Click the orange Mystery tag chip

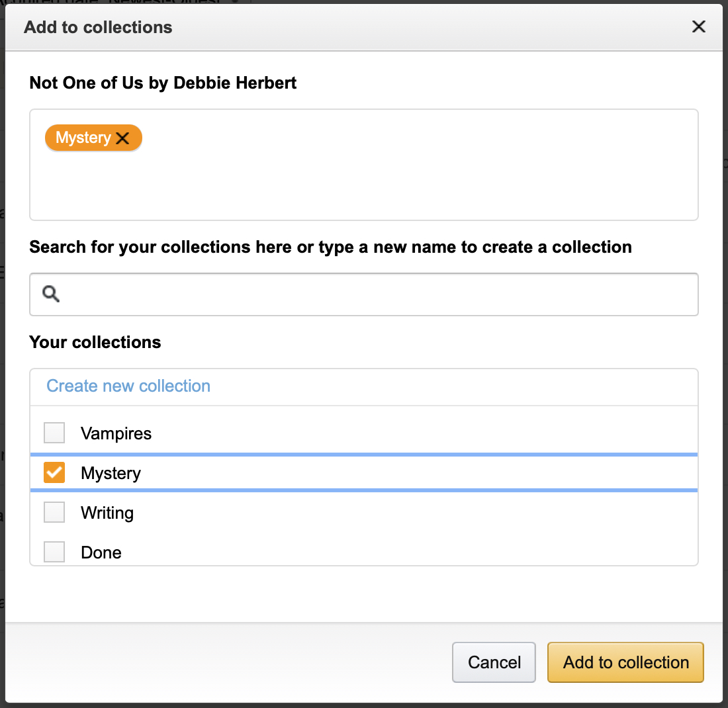click(x=83, y=138)
